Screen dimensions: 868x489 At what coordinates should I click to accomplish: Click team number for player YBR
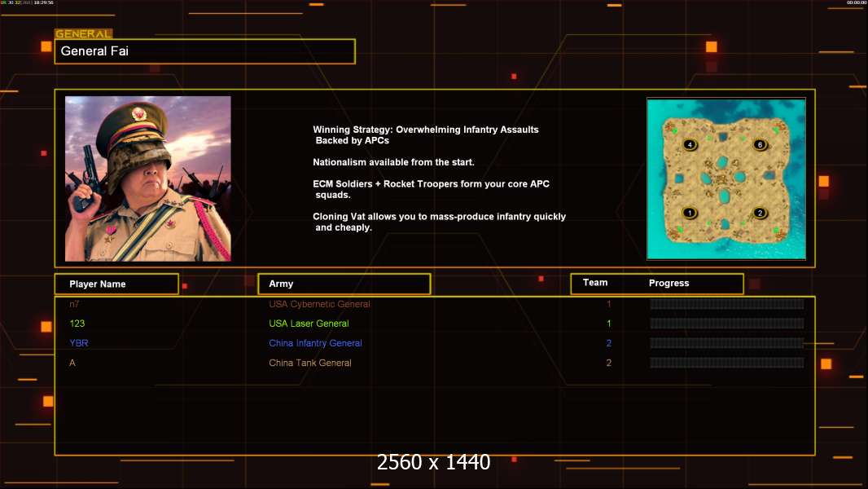pos(608,343)
